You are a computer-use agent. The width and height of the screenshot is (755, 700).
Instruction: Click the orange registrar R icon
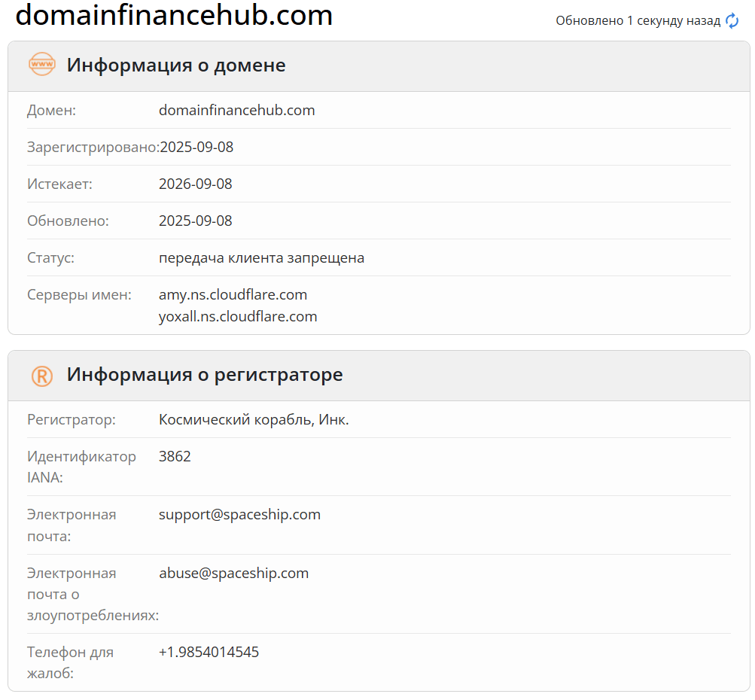pyautogui.click(x=42, y=375)
